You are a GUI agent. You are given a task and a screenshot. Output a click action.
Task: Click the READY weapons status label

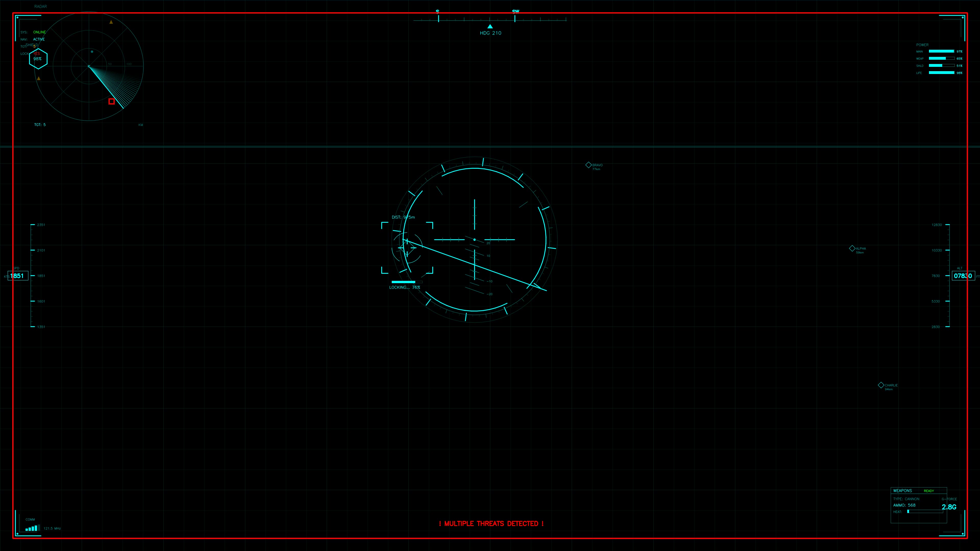point(929,491)
